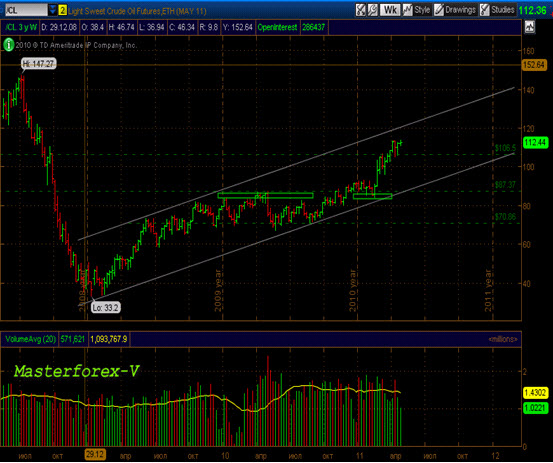553x463 pixels.
Task: Click the green info icon near the copyright
Action: (x=8, y=45)
